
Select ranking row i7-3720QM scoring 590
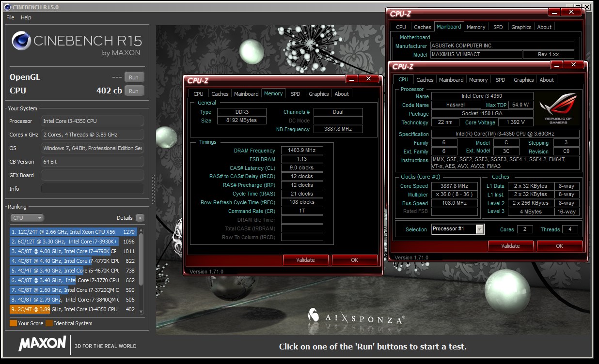point(73,290)
